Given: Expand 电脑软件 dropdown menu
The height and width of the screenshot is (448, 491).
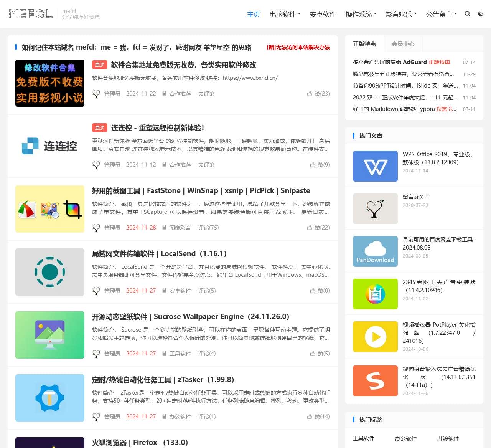Looking at the screenshot, I should tap(285, 14).
